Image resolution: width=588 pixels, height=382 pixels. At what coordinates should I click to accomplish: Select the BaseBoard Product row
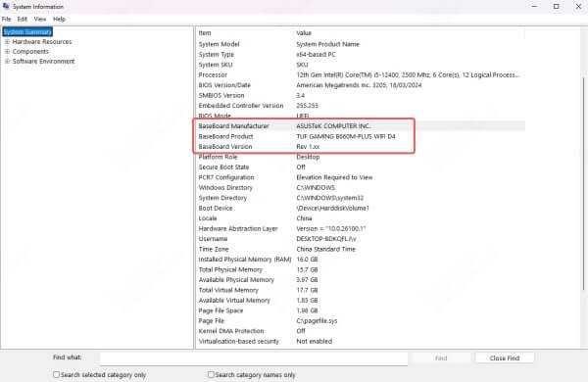coord(361,136)
